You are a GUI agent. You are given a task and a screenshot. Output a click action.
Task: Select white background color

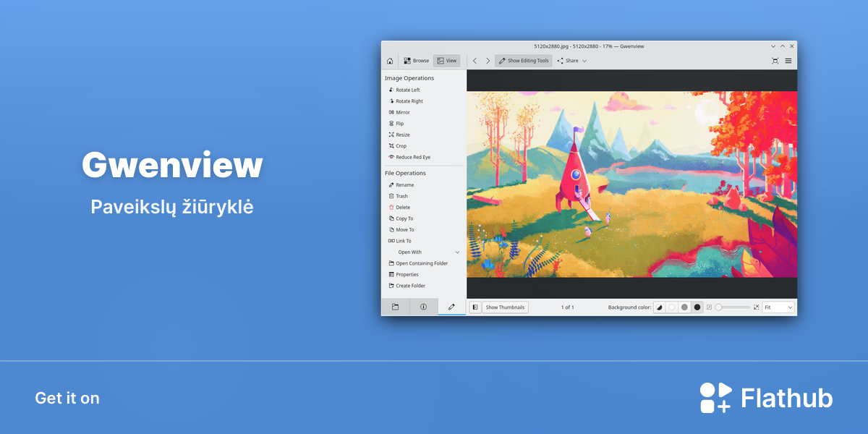pos(672,307)
